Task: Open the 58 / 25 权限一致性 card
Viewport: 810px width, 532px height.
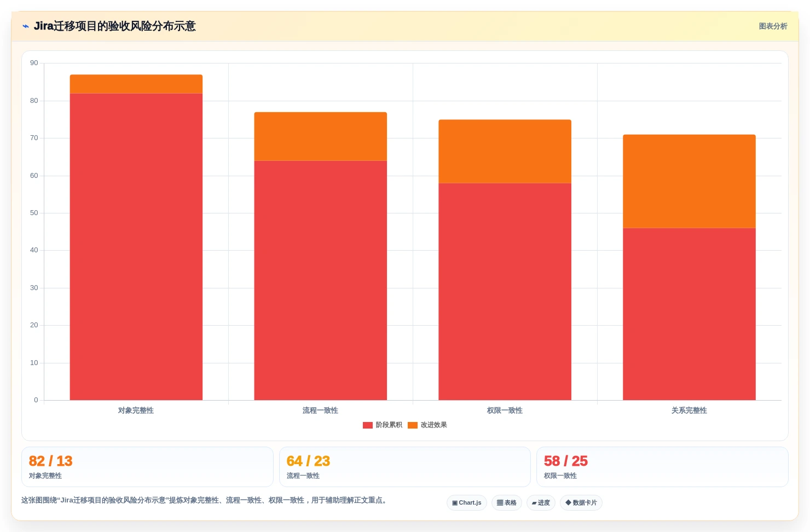Action: (662, 467)
